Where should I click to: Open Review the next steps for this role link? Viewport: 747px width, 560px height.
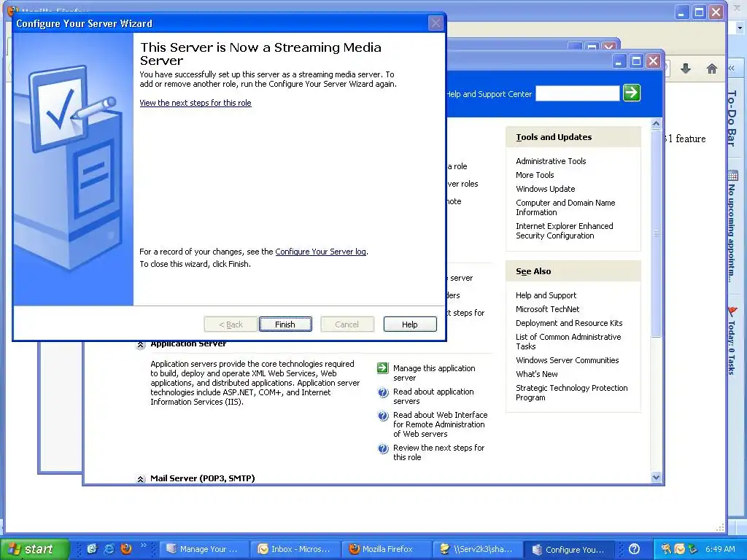coord(438,452)
